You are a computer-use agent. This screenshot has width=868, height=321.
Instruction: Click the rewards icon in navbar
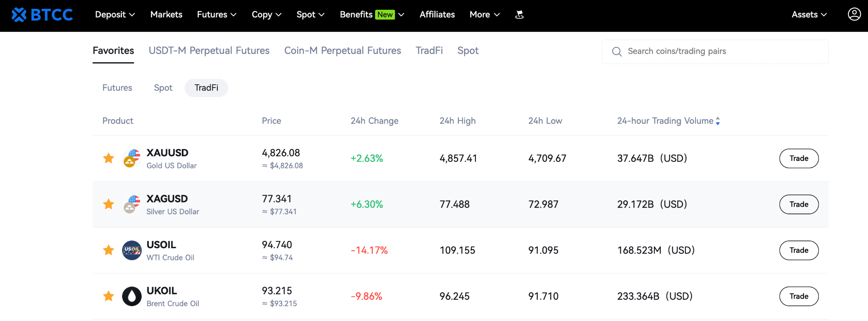[x=519, y=15]
